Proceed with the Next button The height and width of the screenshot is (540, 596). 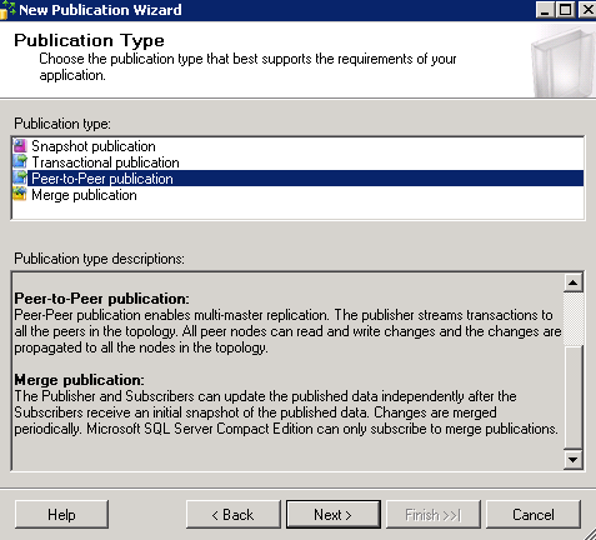coord(333,515)
